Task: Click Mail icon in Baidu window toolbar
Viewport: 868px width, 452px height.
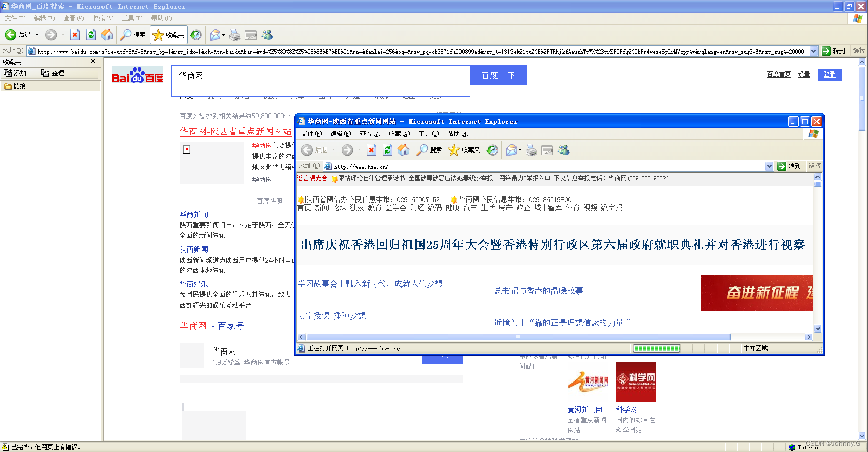Action: pos(215,35)
